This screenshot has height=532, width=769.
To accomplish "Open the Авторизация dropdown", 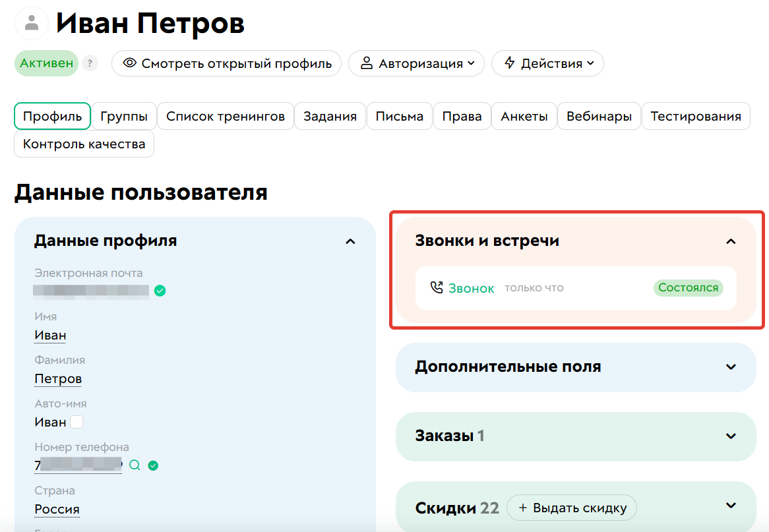I will (416, 63).
